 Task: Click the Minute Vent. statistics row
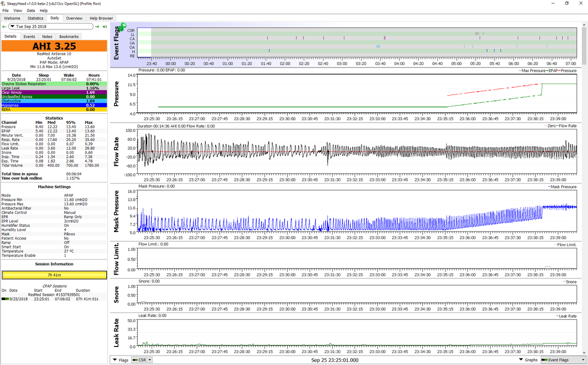pyautogui.click(x=54, y=135)
